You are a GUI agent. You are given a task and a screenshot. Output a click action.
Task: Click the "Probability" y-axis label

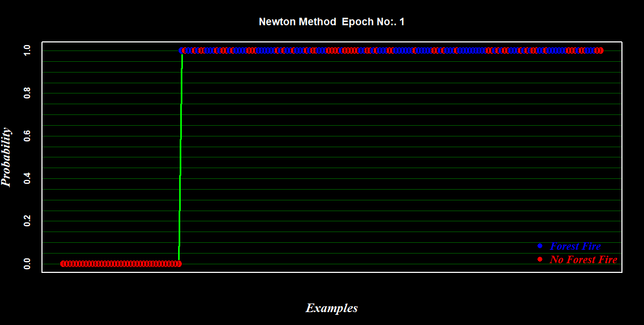pyautogui.click(x=6, y=157)
